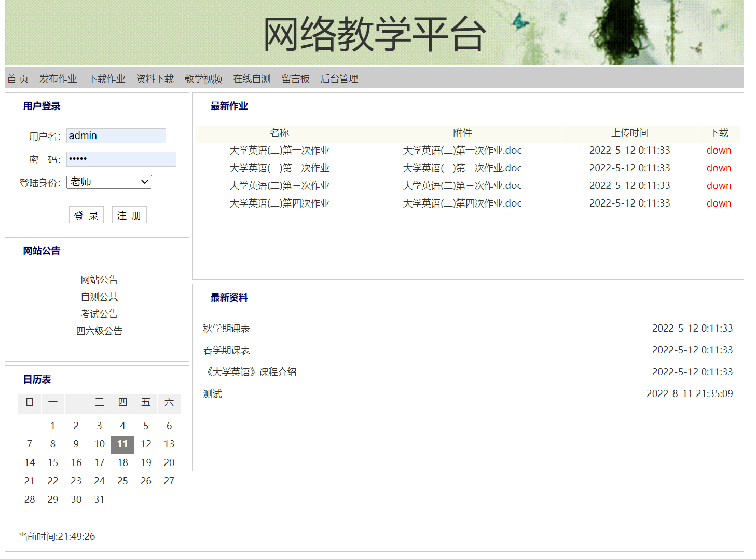Click the 注册 button

(129, 214)
